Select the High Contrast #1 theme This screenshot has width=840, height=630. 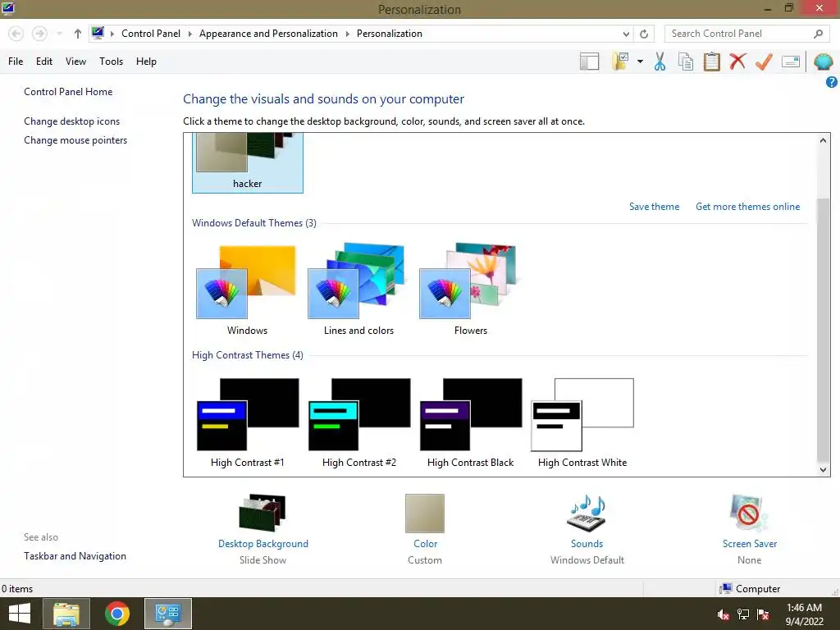(247, 422)
